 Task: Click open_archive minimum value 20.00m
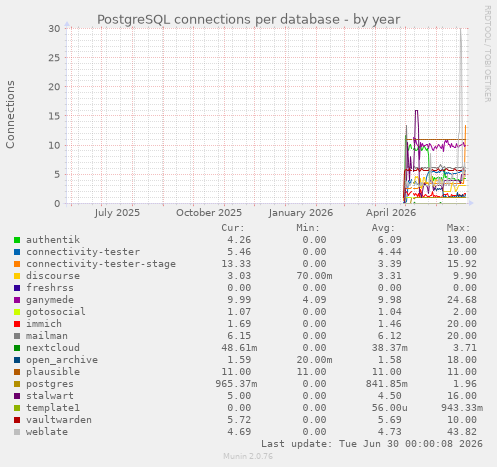(x=314, y=360)
